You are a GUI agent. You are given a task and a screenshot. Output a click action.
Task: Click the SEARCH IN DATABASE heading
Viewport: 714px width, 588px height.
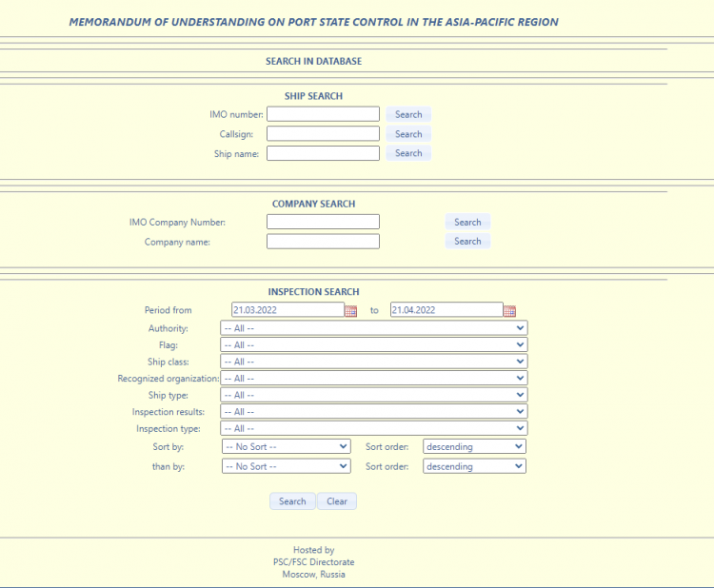pos(314,61)
